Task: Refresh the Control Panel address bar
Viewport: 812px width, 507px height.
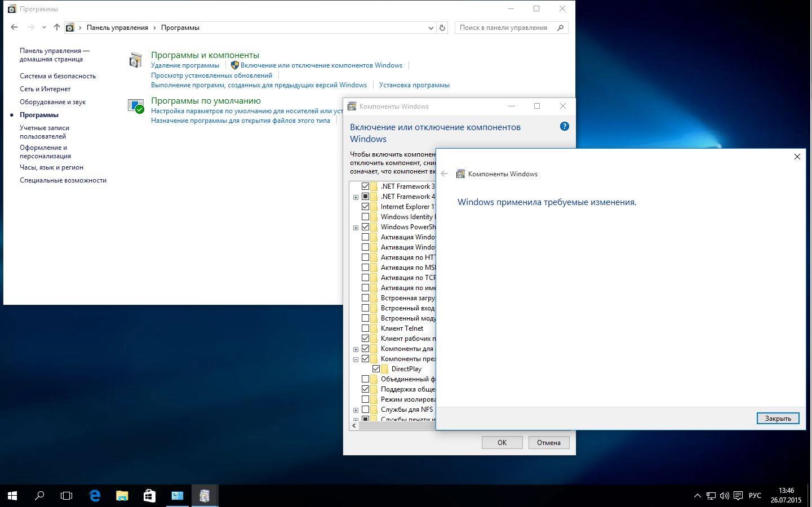Action: coord(442,28)
